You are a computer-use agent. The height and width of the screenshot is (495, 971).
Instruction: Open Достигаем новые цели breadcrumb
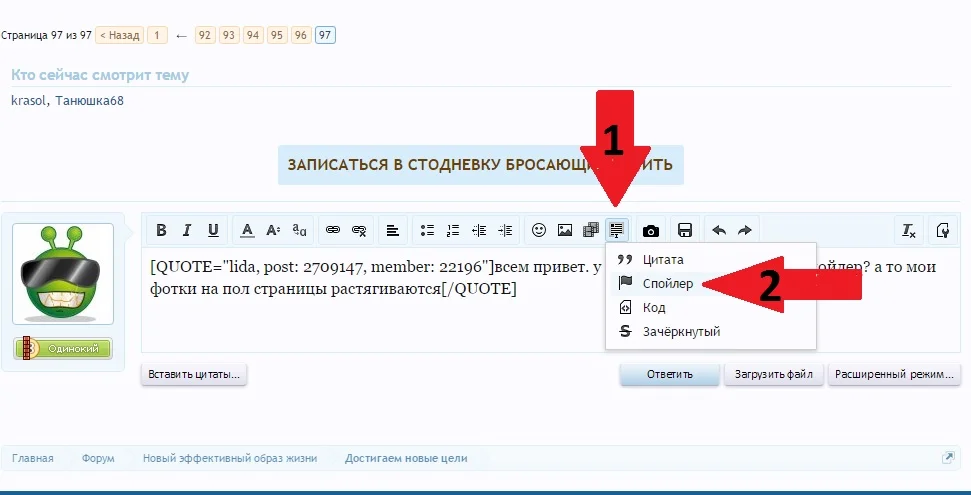point(406,458)
